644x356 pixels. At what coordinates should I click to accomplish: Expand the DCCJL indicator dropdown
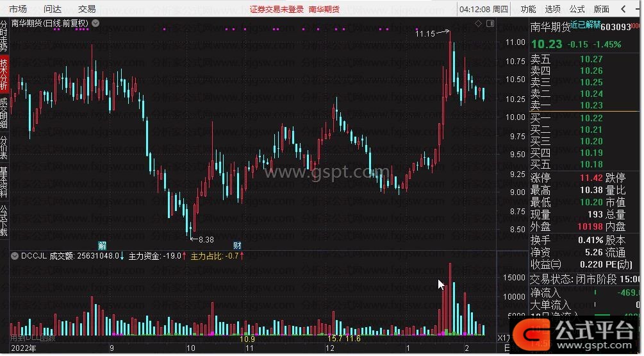[x=15, y=256]
